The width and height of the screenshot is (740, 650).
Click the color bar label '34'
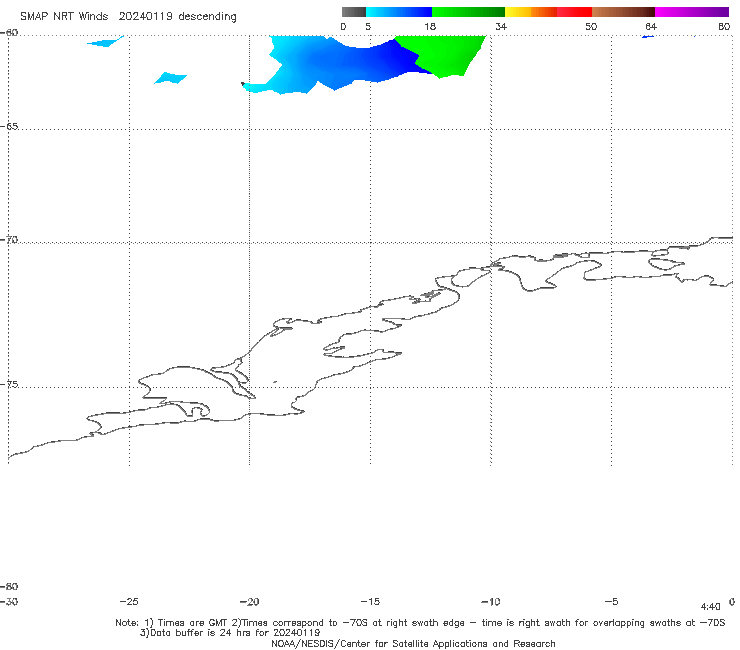[501, 26]
